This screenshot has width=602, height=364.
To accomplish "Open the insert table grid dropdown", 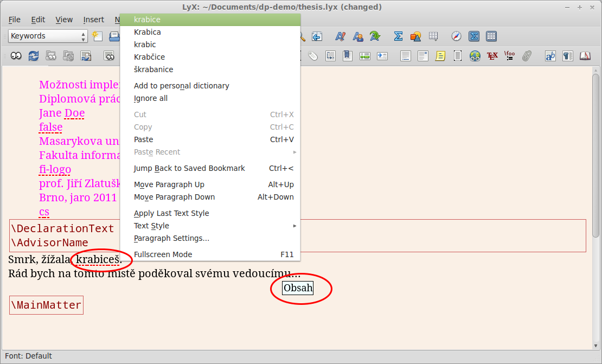I will (x=433, y=36).
